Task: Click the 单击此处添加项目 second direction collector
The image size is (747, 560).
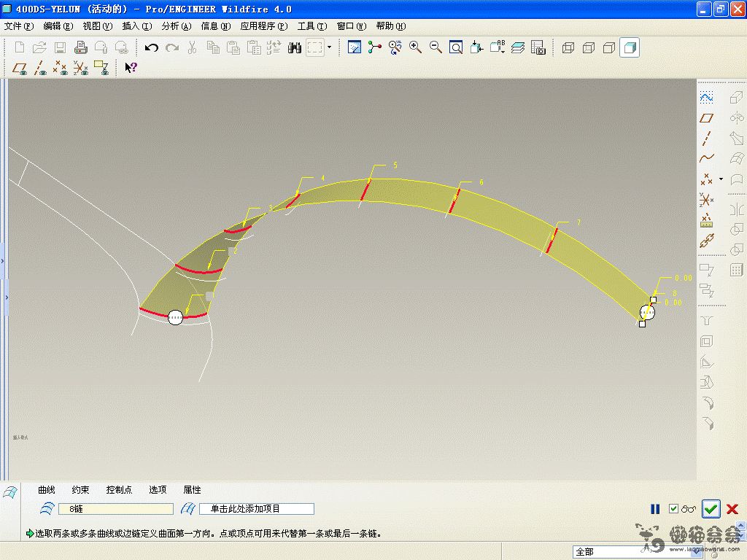Action: pyautogui.click(x=257, y=509)
